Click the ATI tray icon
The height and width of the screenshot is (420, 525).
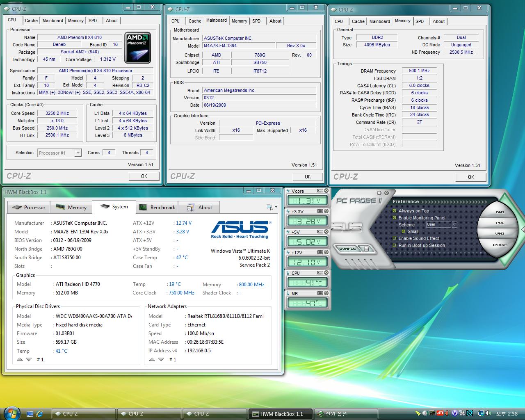click(440, 413)
